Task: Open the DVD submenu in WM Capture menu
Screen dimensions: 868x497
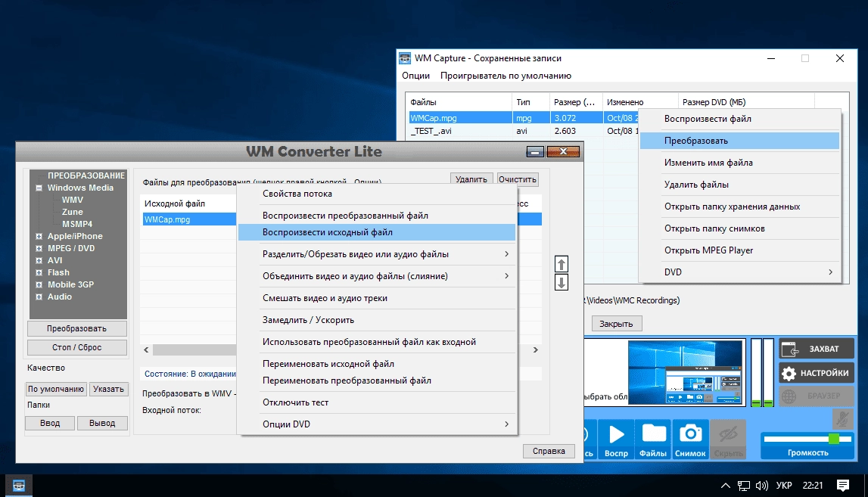Action: (x=739, y=272)
